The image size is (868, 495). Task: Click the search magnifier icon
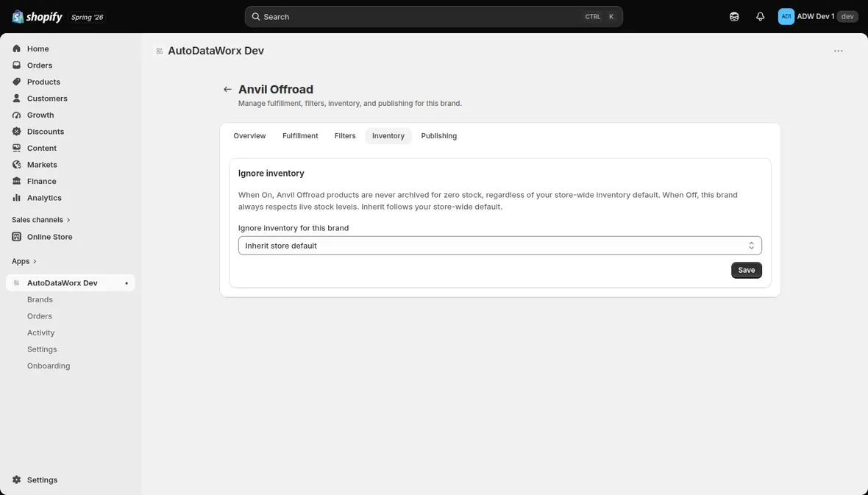[x=256, y=17]
